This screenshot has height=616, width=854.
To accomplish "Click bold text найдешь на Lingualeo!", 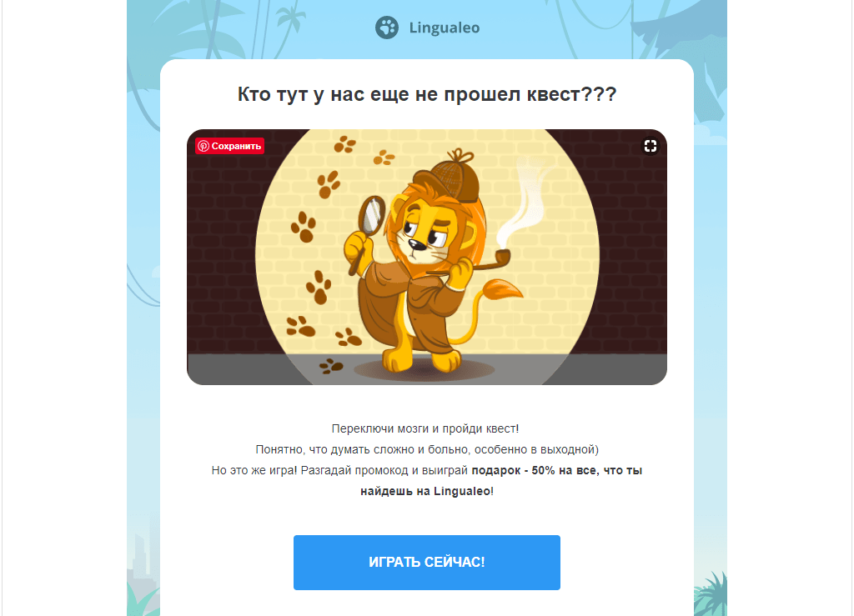I will [427, 491].
